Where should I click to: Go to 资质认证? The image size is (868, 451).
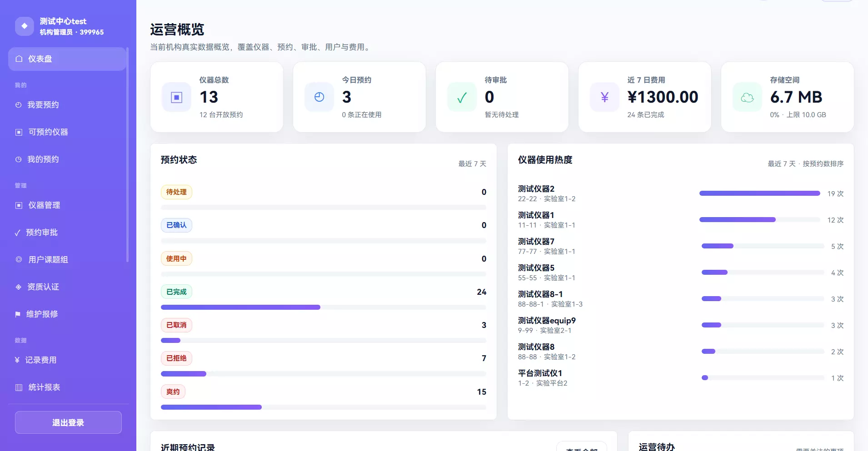click(x=67, y=287)
